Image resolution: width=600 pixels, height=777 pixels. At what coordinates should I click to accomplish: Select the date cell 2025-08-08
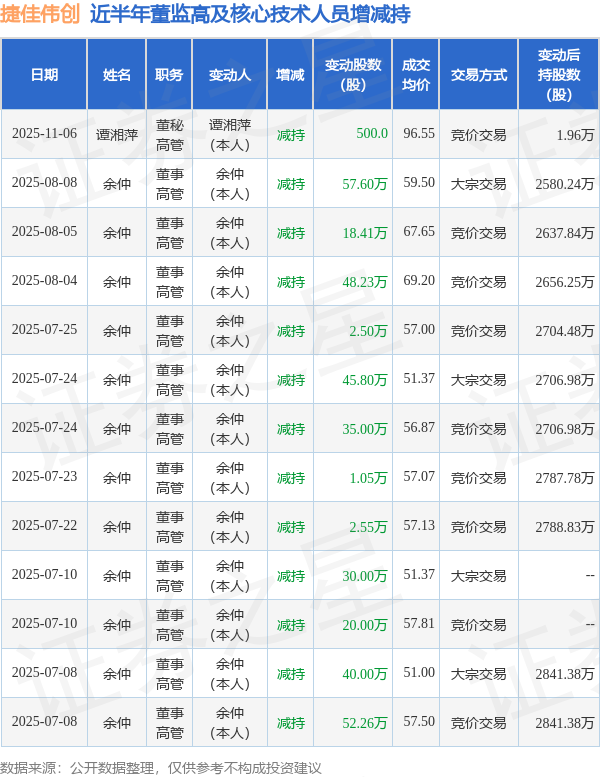click(45, 182)
